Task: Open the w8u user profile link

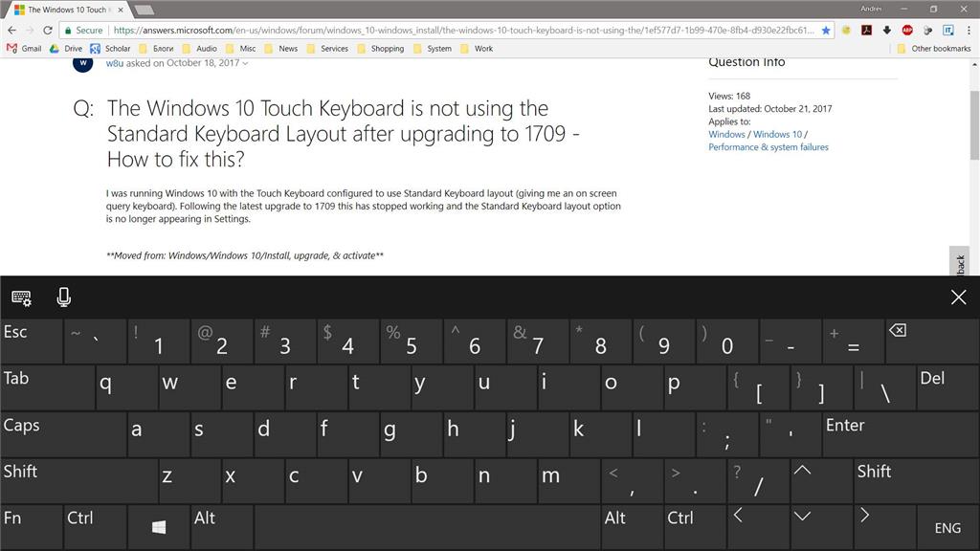Action: point(115,63)
